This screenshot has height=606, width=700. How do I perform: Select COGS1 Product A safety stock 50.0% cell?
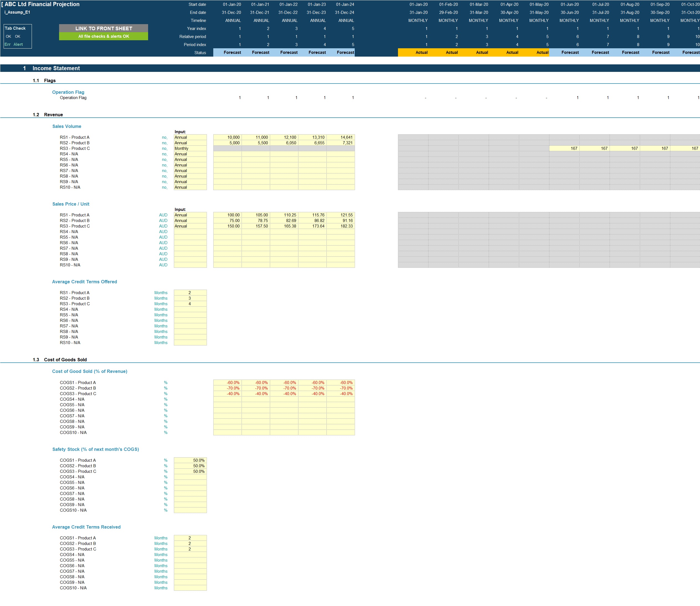click(190, 460)
